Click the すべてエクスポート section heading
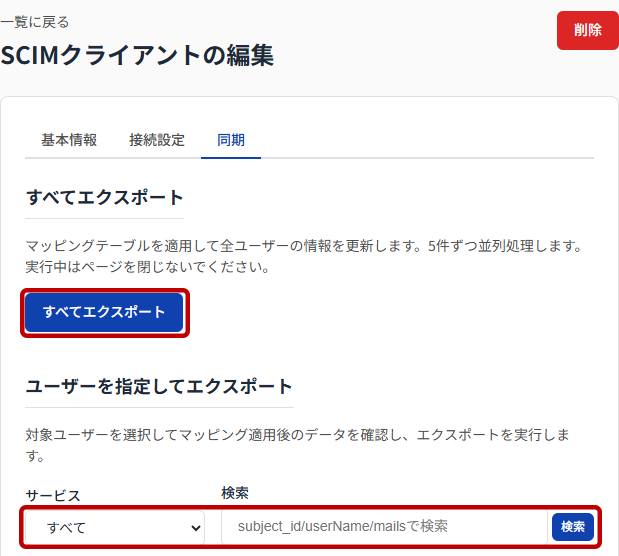The width and height of the screenshot is (619, 556). [x=105, y=197]
